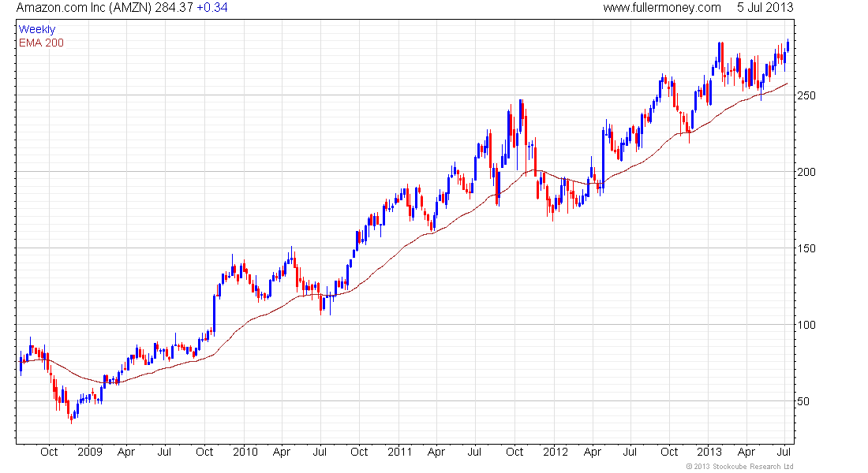Click the last price 284.37 value

(x=174, y=8)
